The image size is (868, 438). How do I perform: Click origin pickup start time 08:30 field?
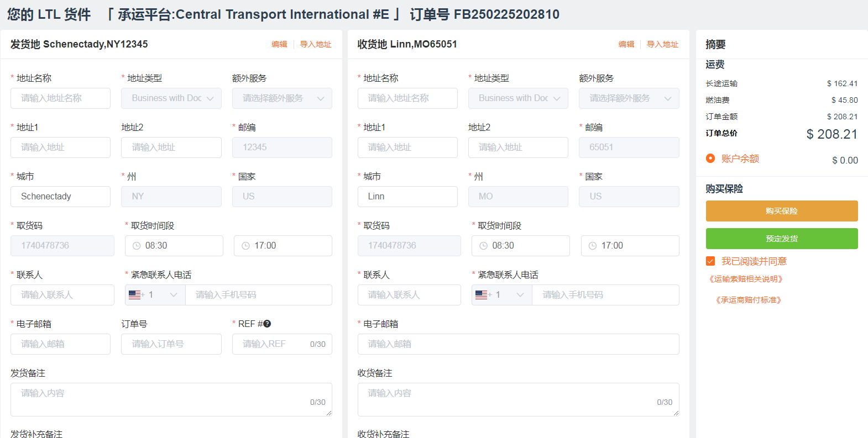174,246
